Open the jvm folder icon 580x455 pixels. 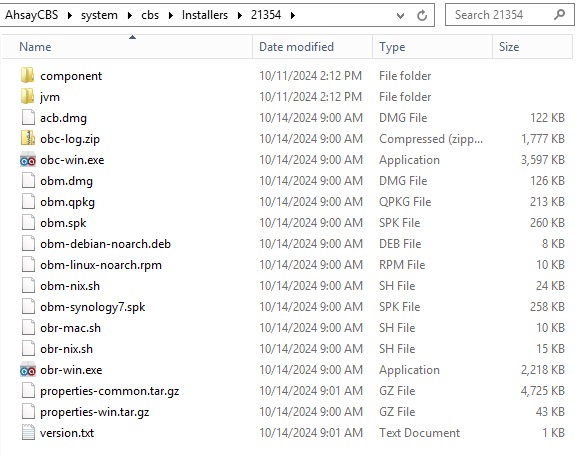[28, 97]
